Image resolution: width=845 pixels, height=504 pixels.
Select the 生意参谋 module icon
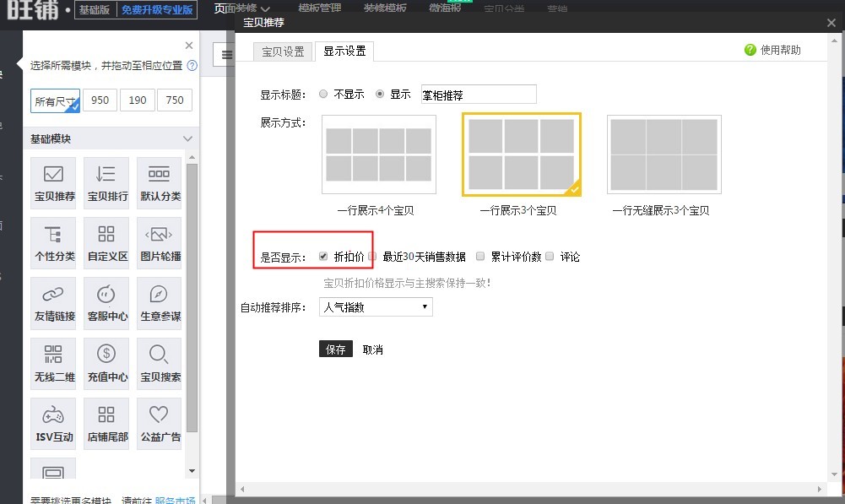point(160,303)
